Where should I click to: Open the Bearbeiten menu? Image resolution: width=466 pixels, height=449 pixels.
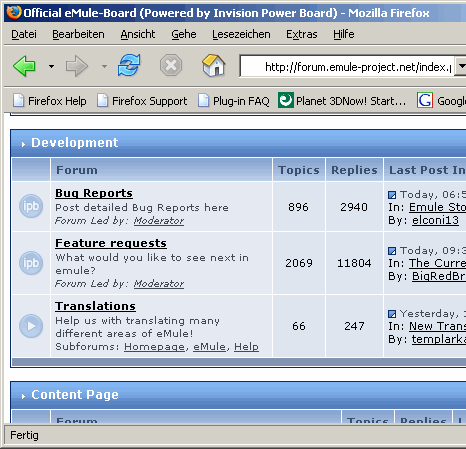point(78,34)
